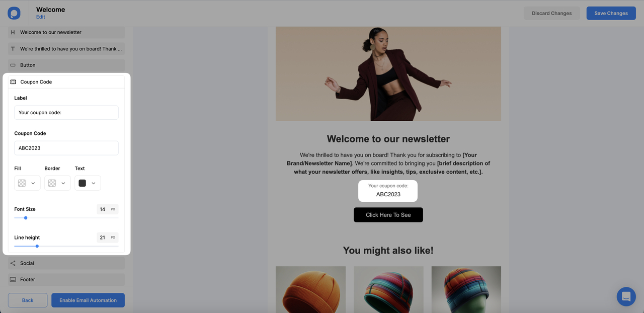Image resolution: width=644 pixels, height=313 pixels.
Task: Click the Font Size value box
Action: [x=108, y=209]
